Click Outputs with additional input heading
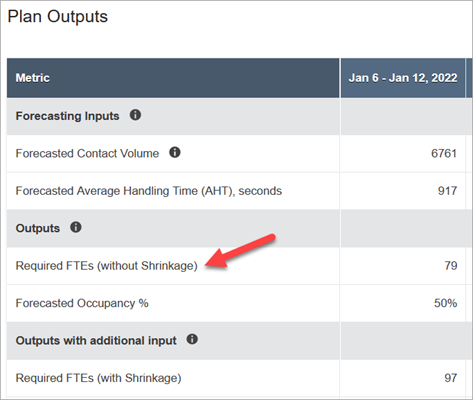Image resolution: width=473 pixels, height=400 pixels. click(x=96, y=341)
